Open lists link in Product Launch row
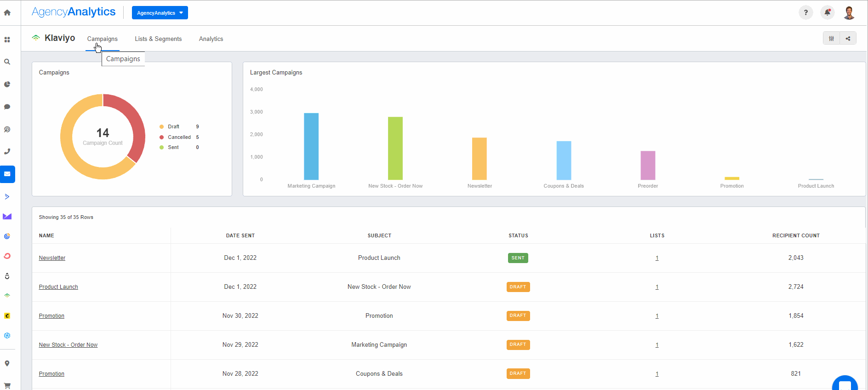Viewport: 868px width, 390px height. [657, 287]
